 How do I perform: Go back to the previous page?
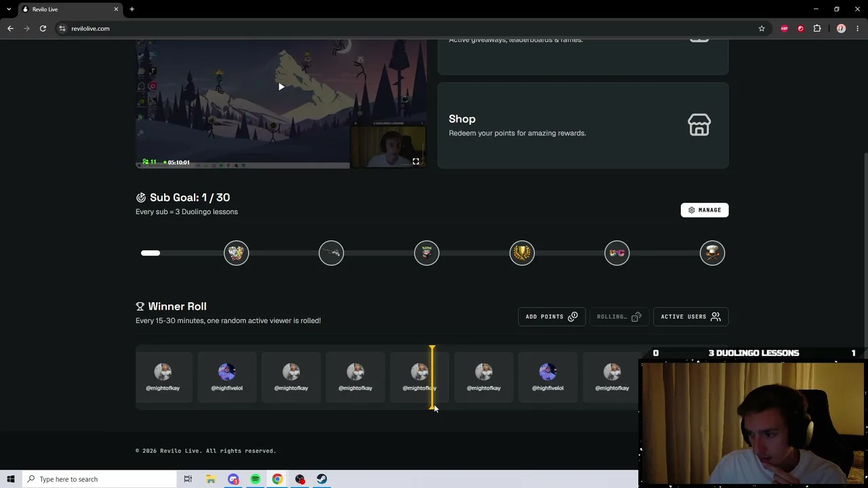point(10,28)
